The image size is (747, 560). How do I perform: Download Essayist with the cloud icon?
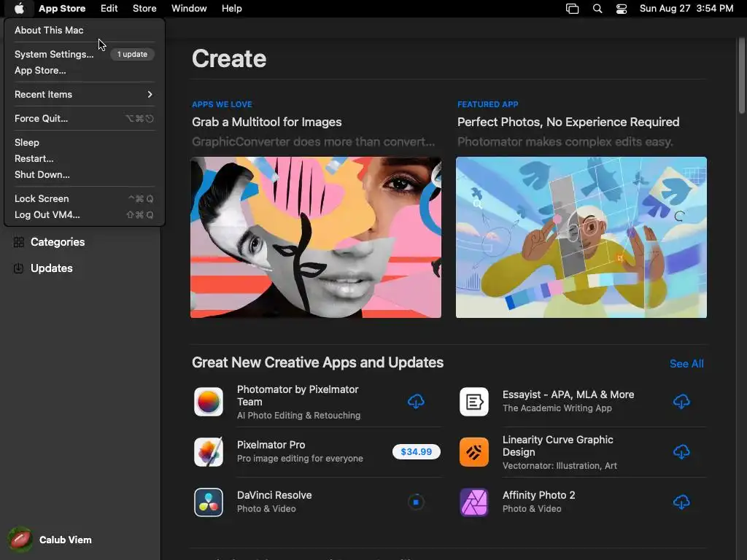click(681, 402)
